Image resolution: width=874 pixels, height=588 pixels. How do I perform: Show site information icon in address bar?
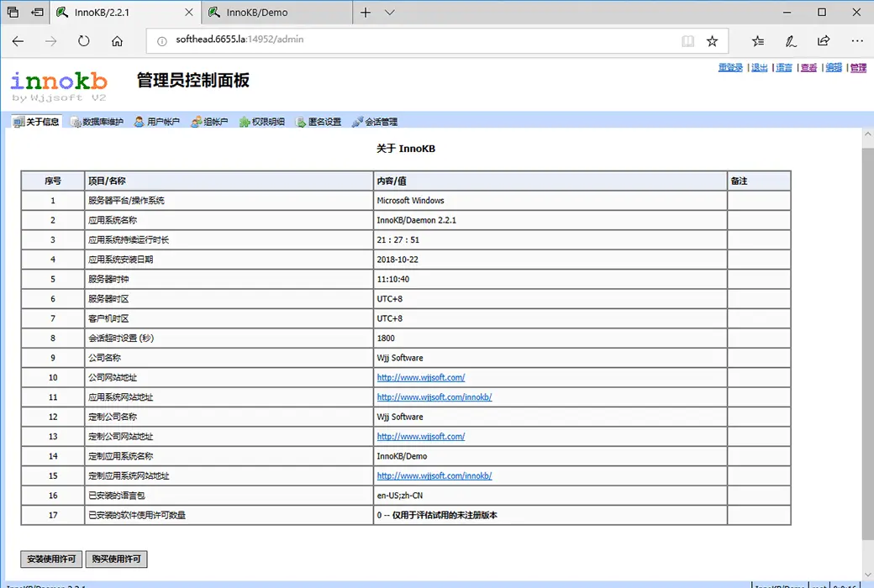tap(161, 40)
